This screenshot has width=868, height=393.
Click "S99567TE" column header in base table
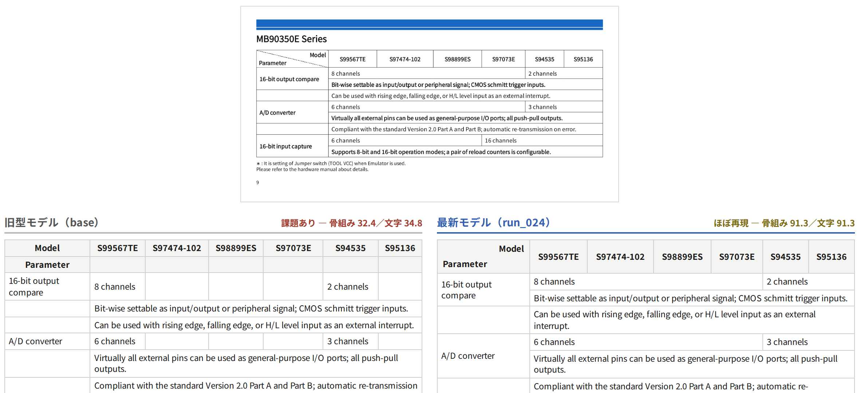pos(118,248)
